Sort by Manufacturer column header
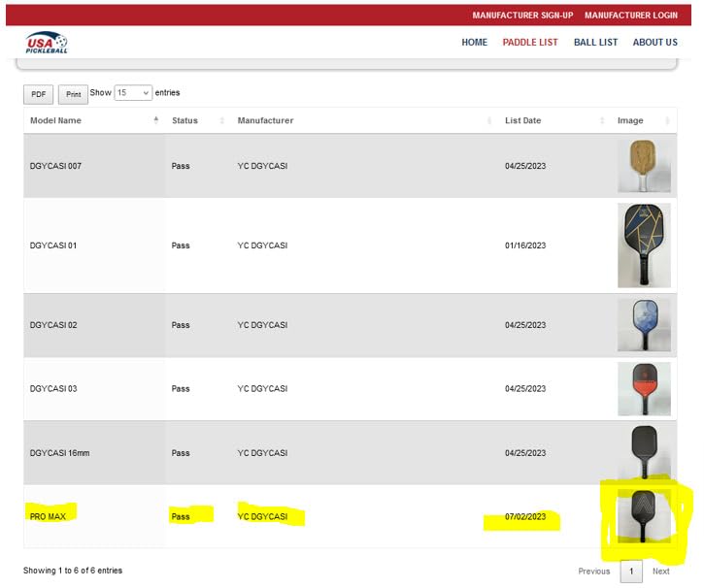The image size is (704, 588). (x=364, y=120)
